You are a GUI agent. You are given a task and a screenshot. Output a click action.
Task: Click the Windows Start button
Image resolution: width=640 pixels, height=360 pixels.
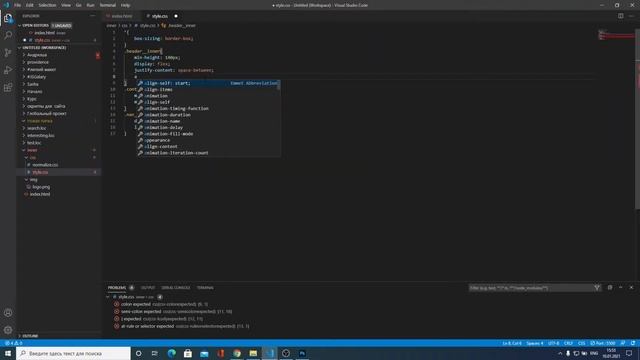[8, 353]
